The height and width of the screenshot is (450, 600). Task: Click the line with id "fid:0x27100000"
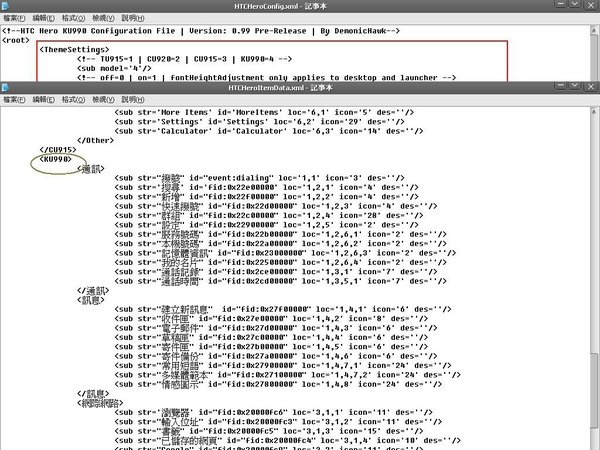(x=287, y=375)
